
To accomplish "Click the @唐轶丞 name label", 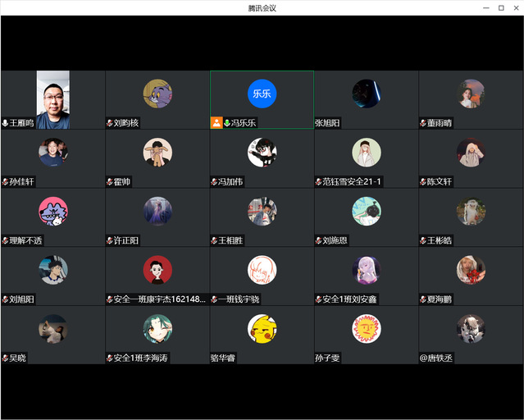I will [x=436, y=358].
